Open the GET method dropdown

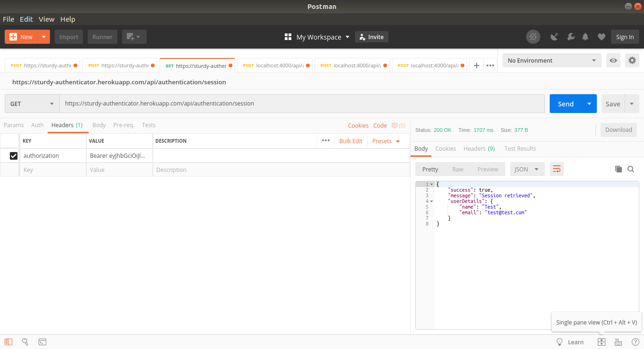[32, 104]
